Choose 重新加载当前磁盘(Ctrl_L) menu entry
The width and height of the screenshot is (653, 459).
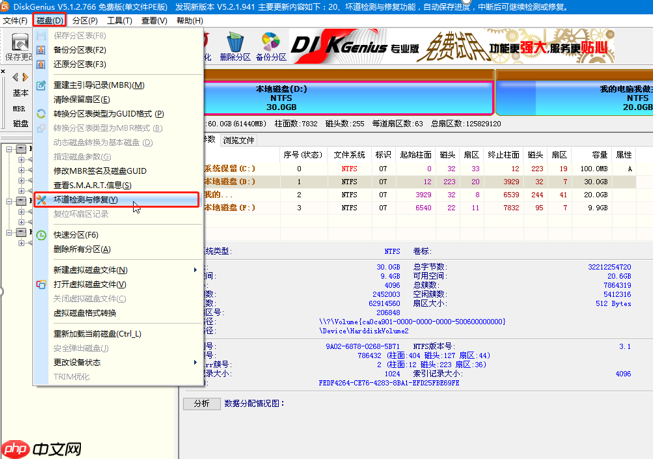click(97, 334)
